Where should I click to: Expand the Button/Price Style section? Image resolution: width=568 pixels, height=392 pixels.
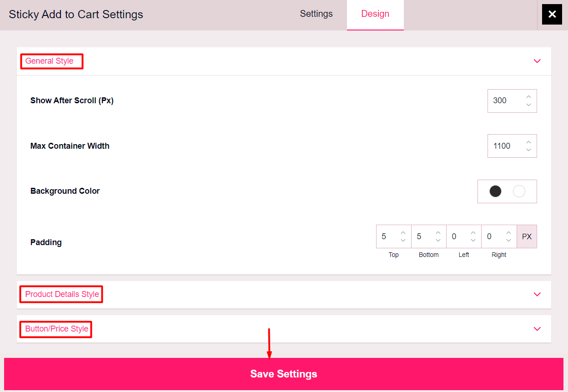(537, 329)
